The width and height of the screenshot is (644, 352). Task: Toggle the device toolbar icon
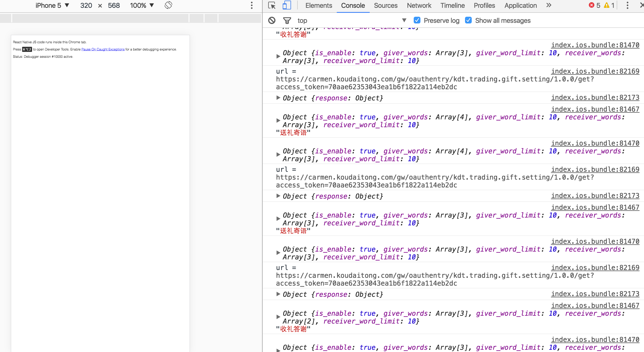pyautogui.click(x=287, y=5)
